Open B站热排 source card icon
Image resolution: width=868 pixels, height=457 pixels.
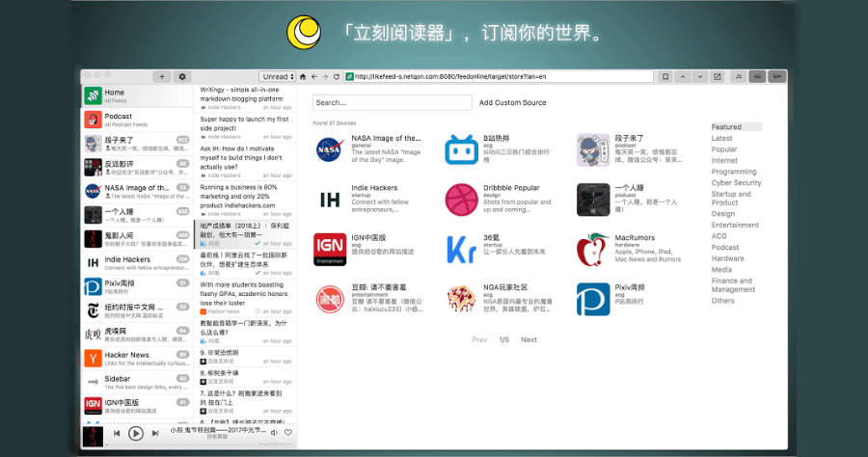point(461,150)
